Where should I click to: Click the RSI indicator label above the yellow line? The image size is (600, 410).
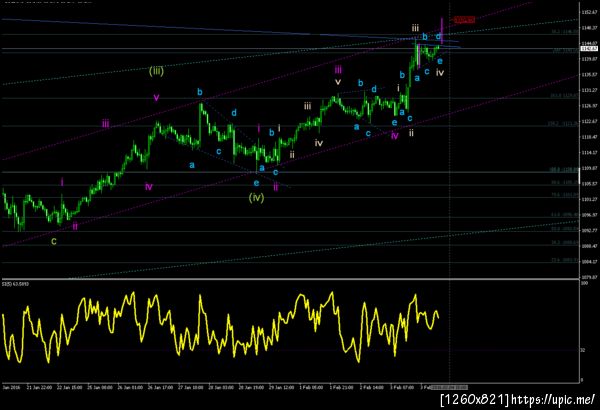(15, 284)
